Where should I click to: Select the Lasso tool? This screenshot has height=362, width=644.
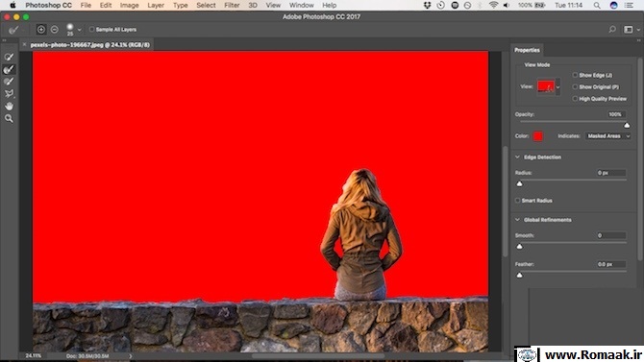click(x=9, y=93)
